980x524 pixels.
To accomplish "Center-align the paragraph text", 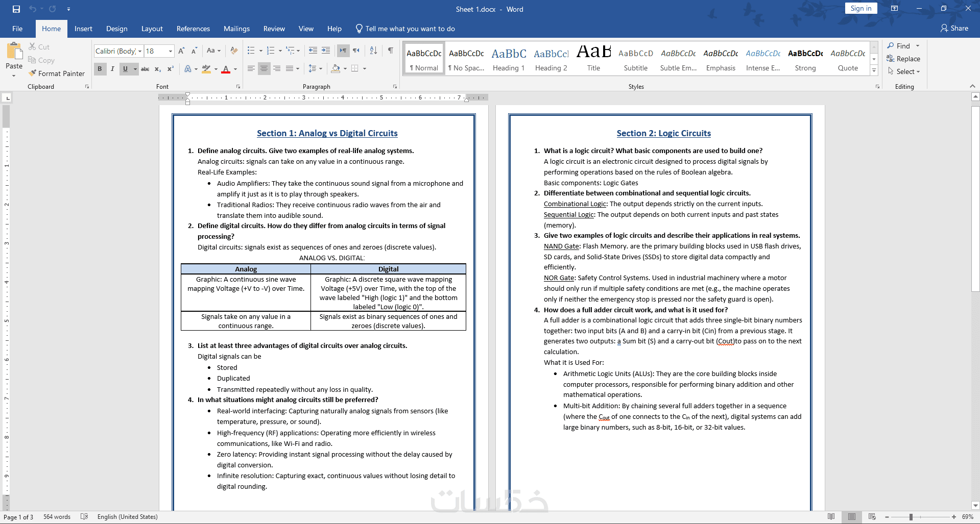I will coord(264,68).
